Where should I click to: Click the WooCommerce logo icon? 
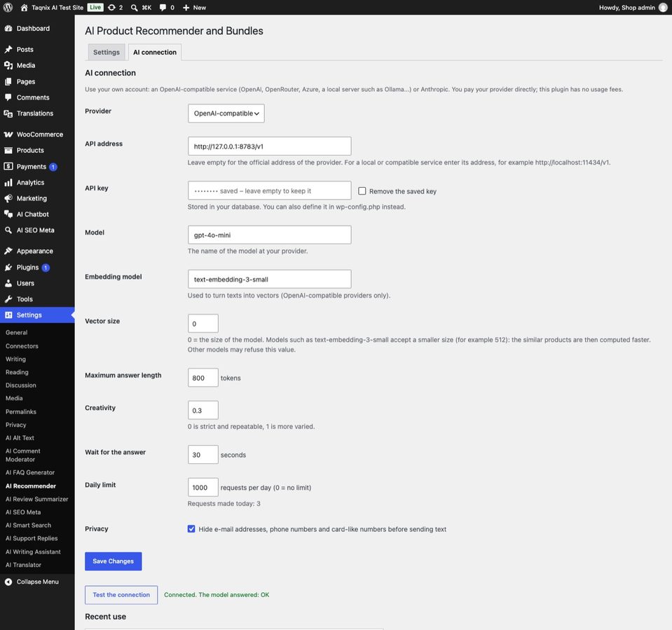pyautogui.click(x=8, y=134)
